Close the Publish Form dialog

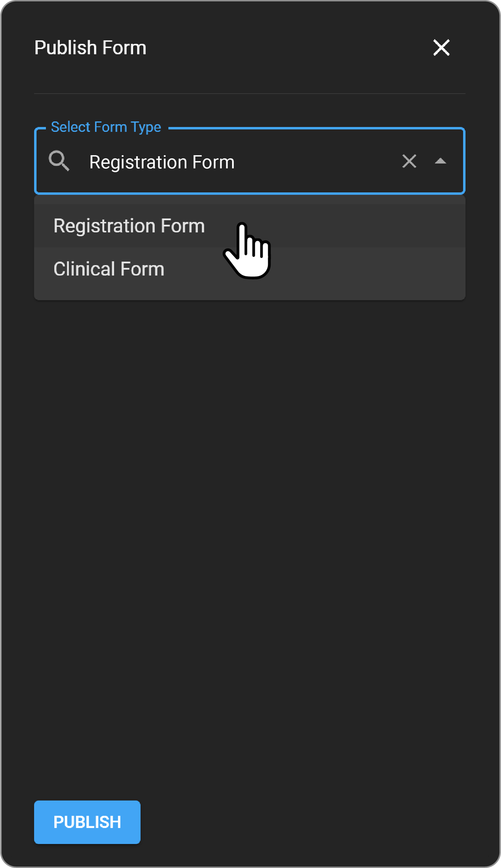pyautogui.click(x=441, y=47)
